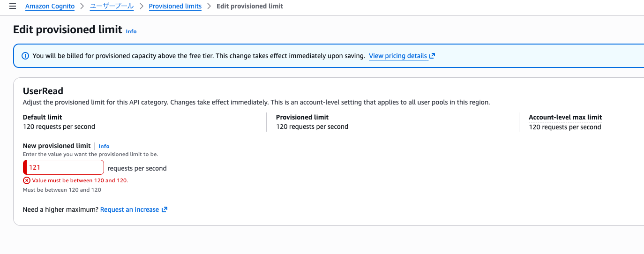This screenshot has height=254, width=644.
Task: Open Info link next to page heading
Action: (131, 31)
